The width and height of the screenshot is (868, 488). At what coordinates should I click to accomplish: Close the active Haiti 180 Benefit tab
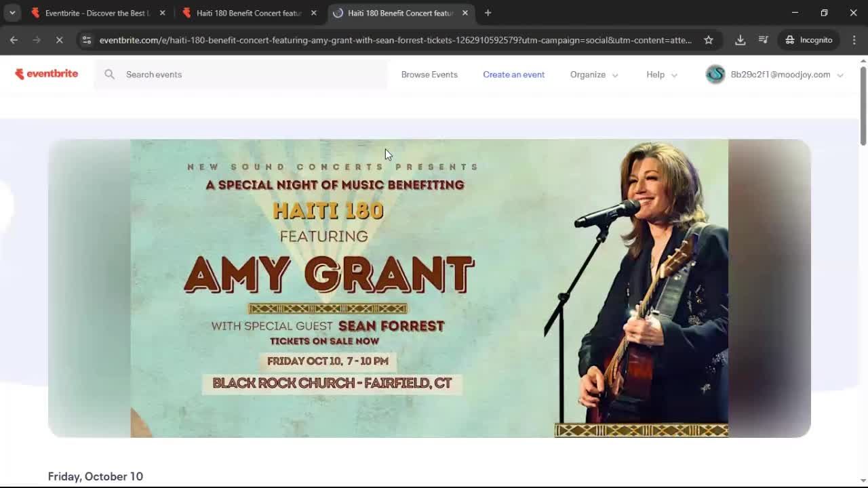click(465, 13)
